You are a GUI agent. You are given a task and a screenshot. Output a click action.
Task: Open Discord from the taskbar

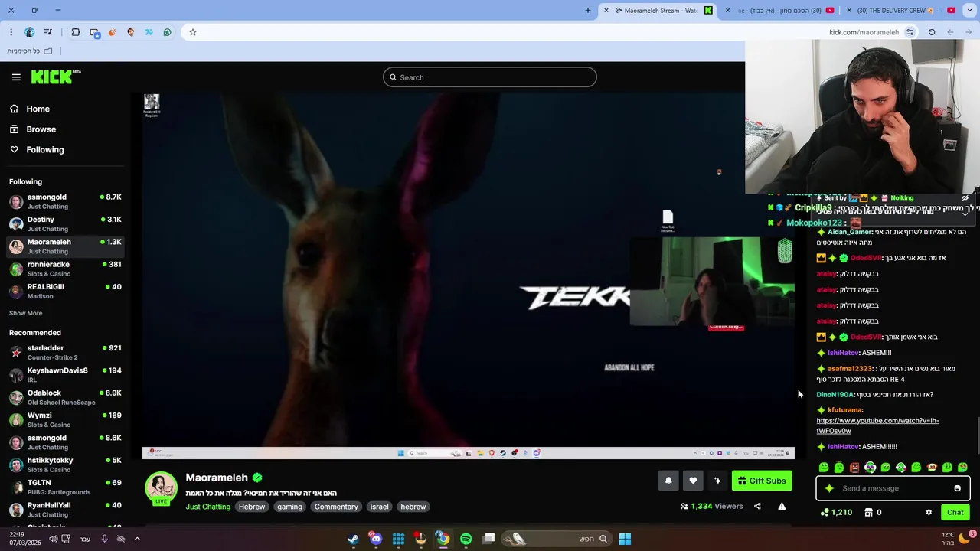375,539
